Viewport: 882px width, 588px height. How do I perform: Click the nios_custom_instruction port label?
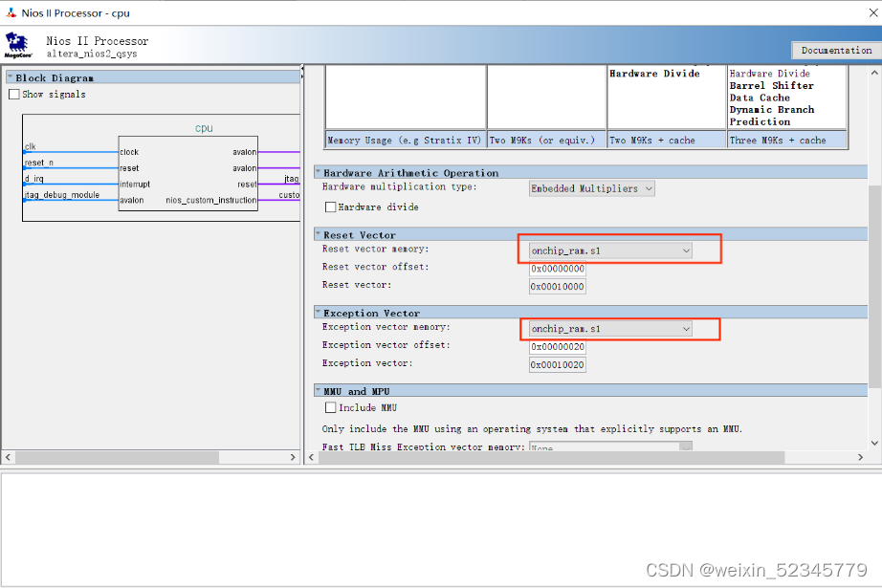tap(211, 200)
